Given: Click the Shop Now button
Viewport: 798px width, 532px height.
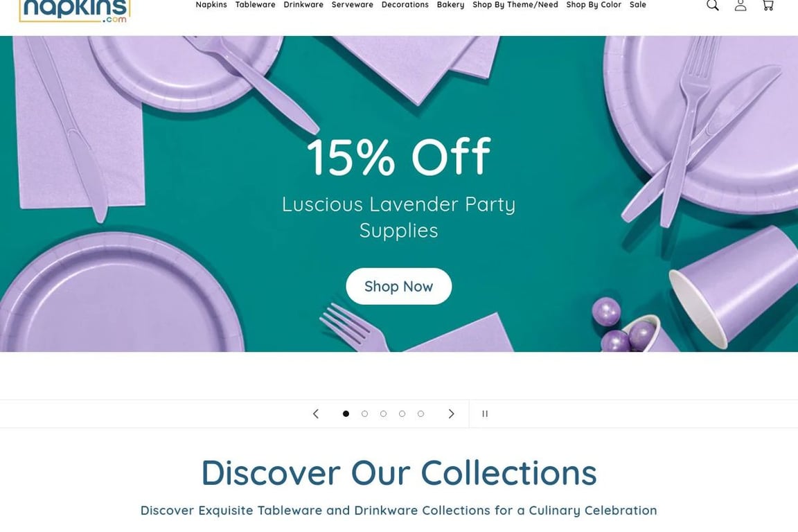Looking at the screenshot, I should coord(398,286).
